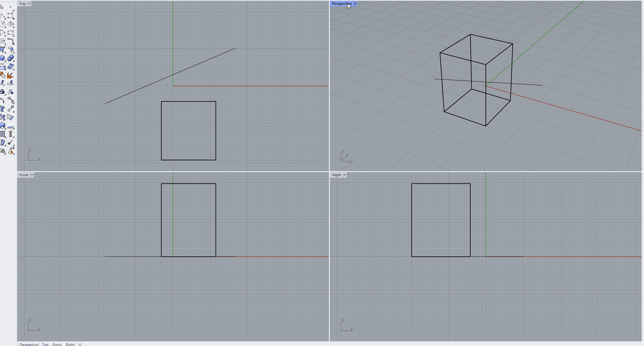Click the Front viewport title label
This screenshot has width=644, height=346.
click(24, 175)
